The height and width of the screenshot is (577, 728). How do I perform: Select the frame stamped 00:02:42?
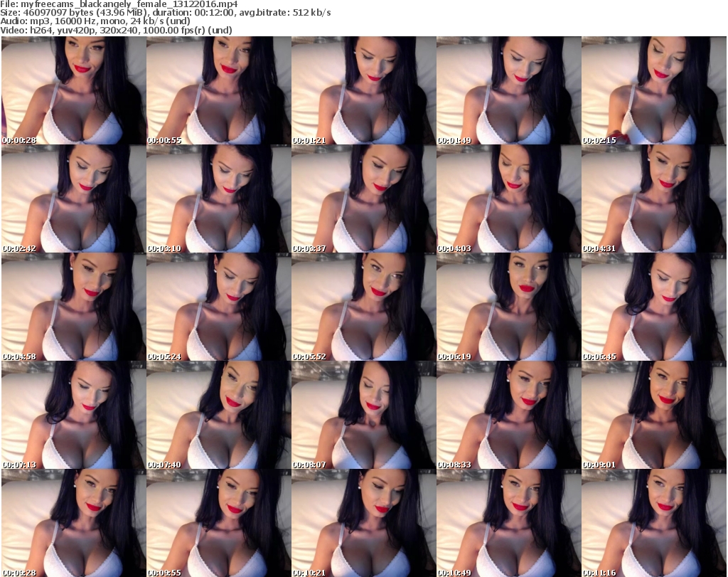coord(74,198)
